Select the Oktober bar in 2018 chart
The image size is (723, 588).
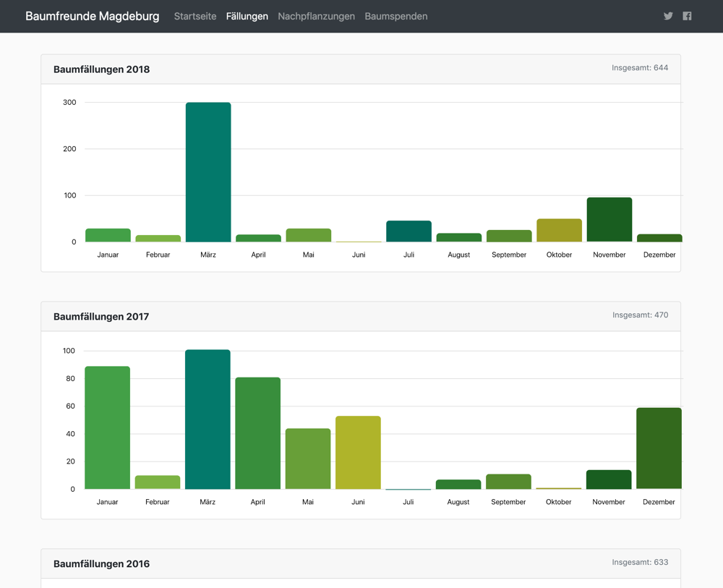pos(559,231)
